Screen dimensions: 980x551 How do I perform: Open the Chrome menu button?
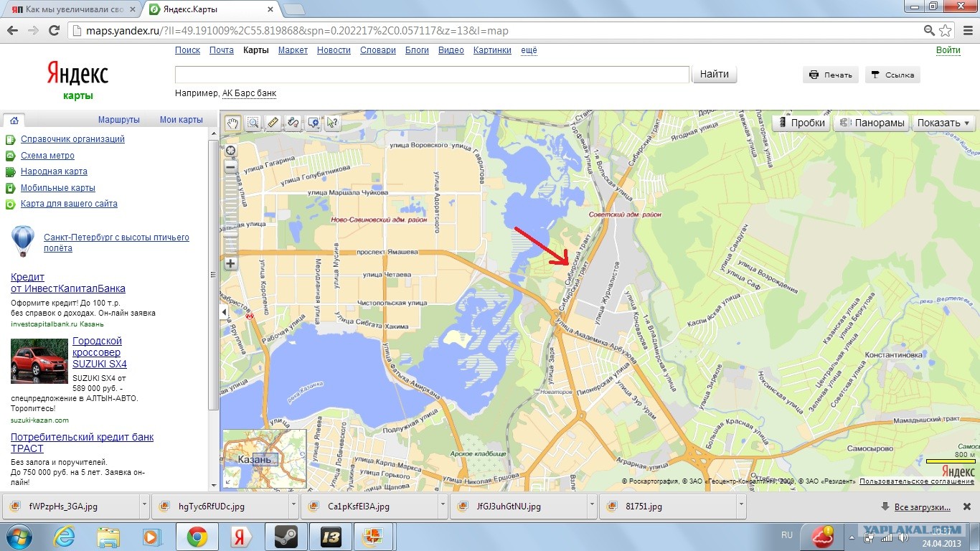click(966, 31)
